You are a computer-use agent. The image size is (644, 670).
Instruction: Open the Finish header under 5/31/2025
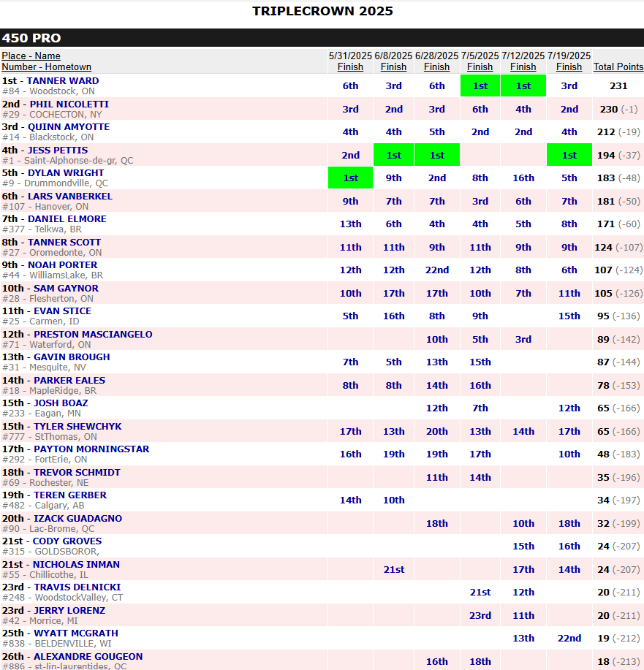(x=350, y=66)
